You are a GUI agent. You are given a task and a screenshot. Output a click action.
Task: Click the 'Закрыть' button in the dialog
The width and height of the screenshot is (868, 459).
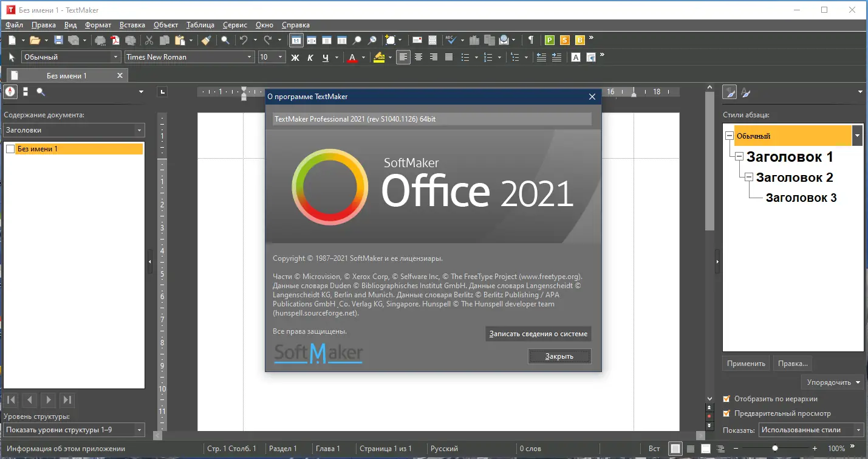pyautogui.click(x=559, y=356)
